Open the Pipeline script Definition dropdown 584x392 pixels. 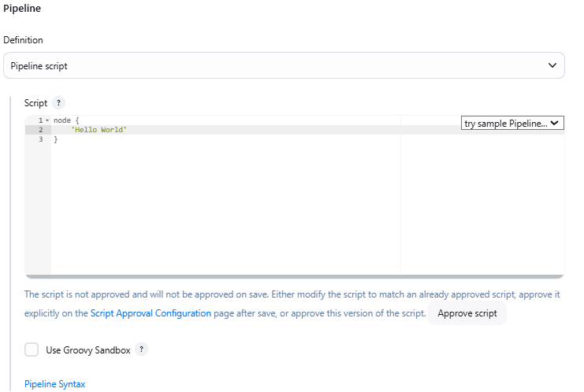point(284,66)
